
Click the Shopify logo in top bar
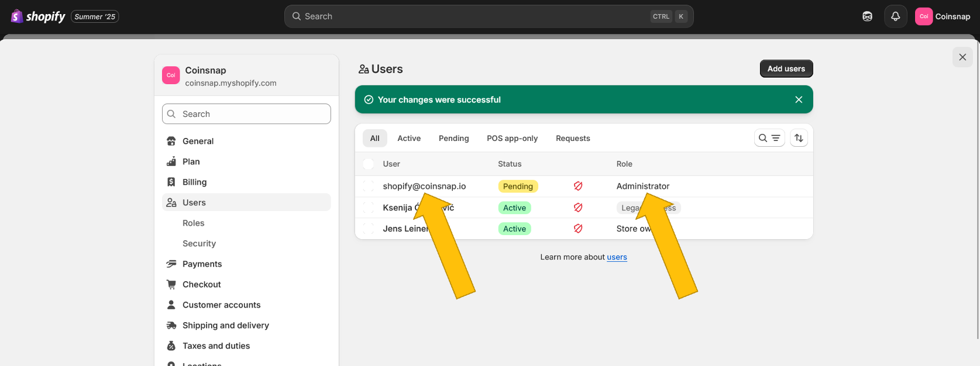pyautogui.click(x=38, y=16)
